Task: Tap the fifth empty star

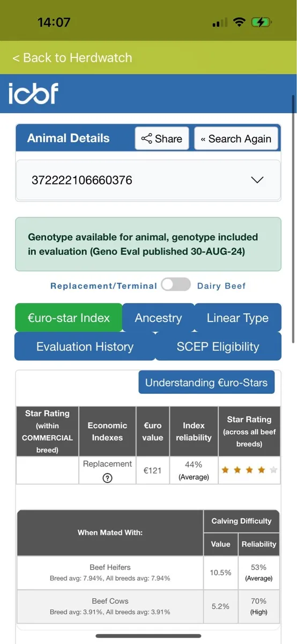Action: [273, 470]
